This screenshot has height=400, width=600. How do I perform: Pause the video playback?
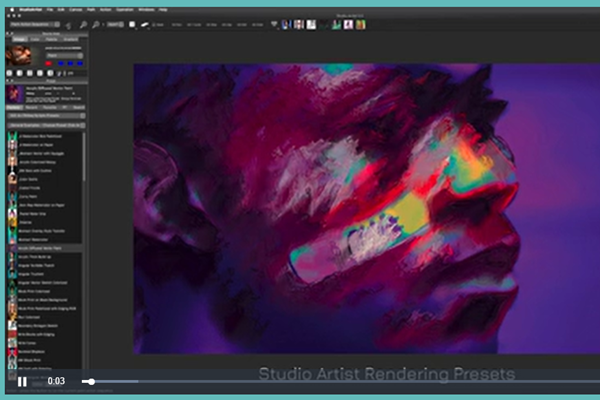coord(22,381)
